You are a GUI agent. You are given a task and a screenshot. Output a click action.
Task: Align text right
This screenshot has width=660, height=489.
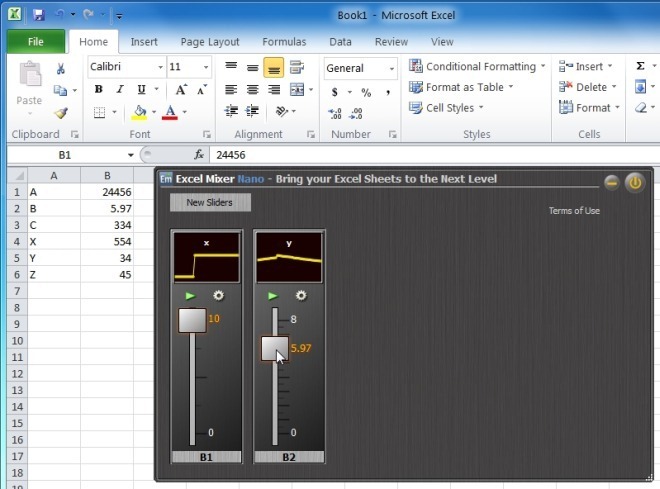(x=274, y=89)
